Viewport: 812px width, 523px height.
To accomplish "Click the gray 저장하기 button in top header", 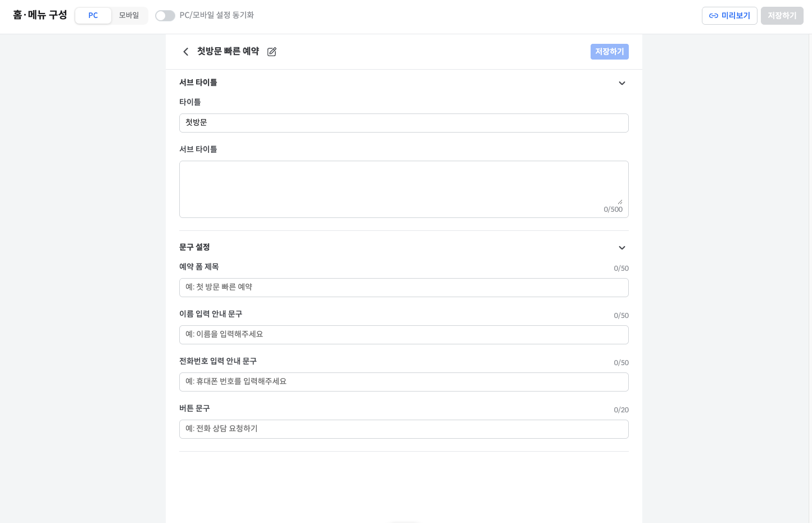I will point(782,16).
